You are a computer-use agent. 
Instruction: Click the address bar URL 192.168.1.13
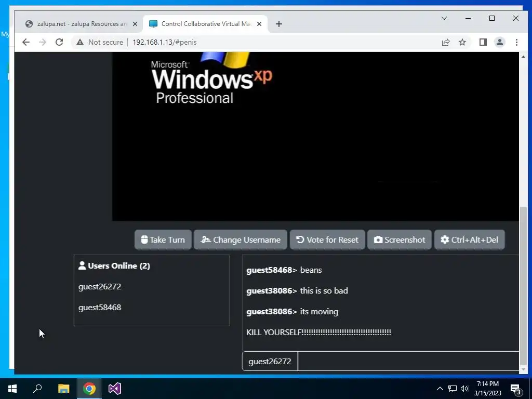tap(165, 42)
